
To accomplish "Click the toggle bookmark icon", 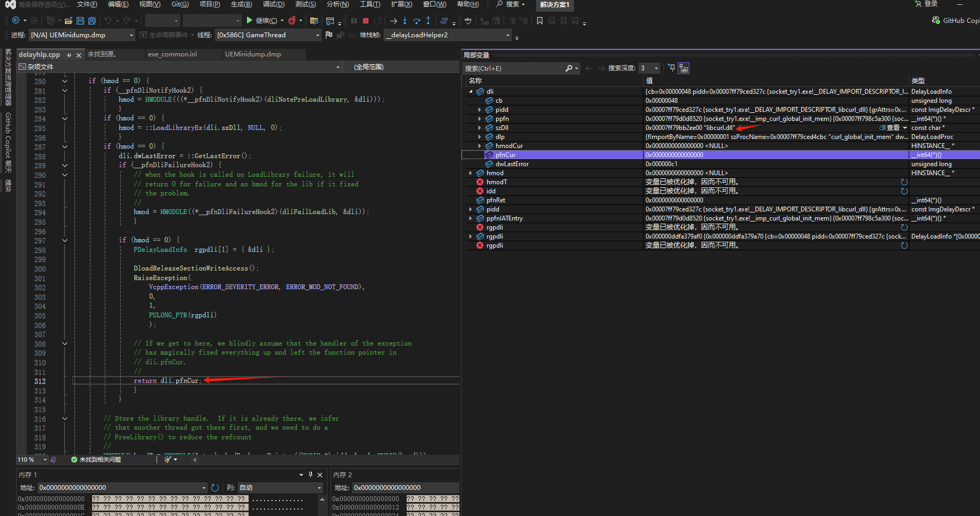I will tap(540, 21).
